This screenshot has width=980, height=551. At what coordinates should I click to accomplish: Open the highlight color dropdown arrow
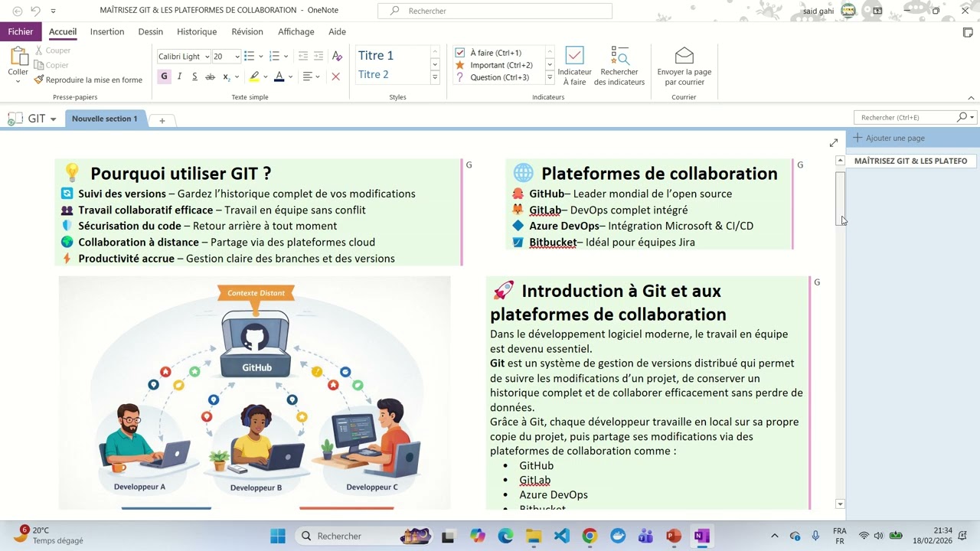tap(266, 77)
